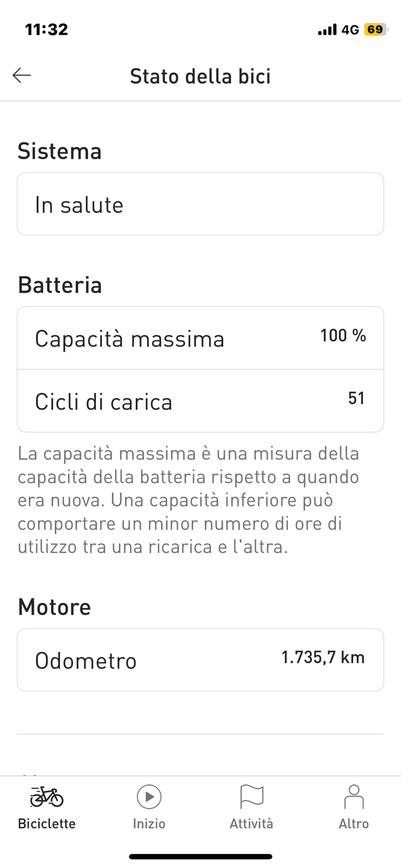Tap the Inizio play icon
The image size is (401, 868).
(x=149, y=797)
